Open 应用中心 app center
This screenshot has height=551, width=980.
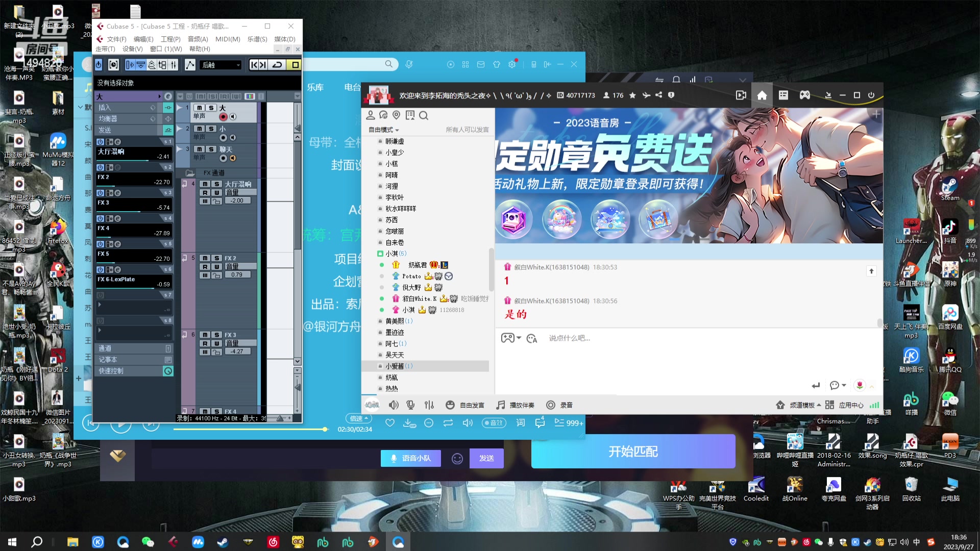tap(845, 405)
